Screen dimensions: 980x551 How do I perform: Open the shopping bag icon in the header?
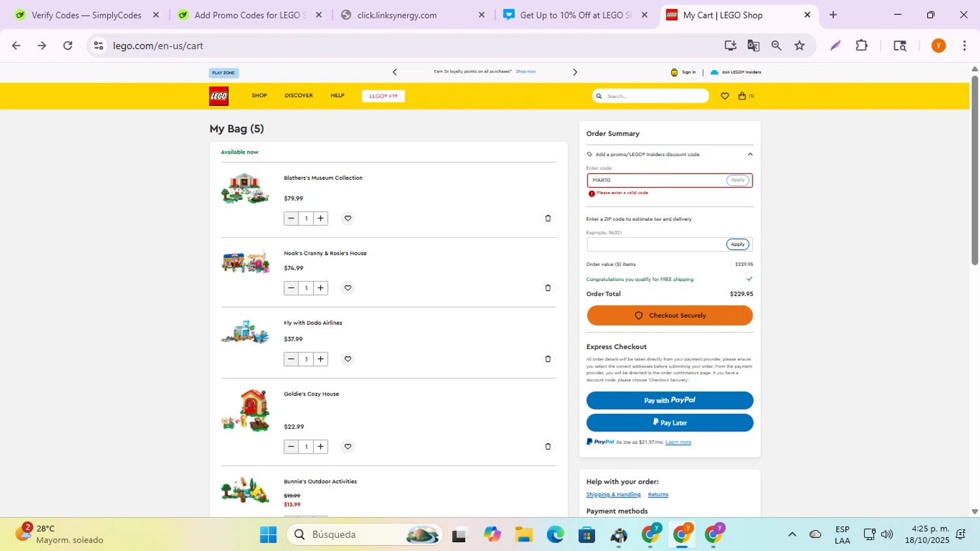tap(742, 96)
